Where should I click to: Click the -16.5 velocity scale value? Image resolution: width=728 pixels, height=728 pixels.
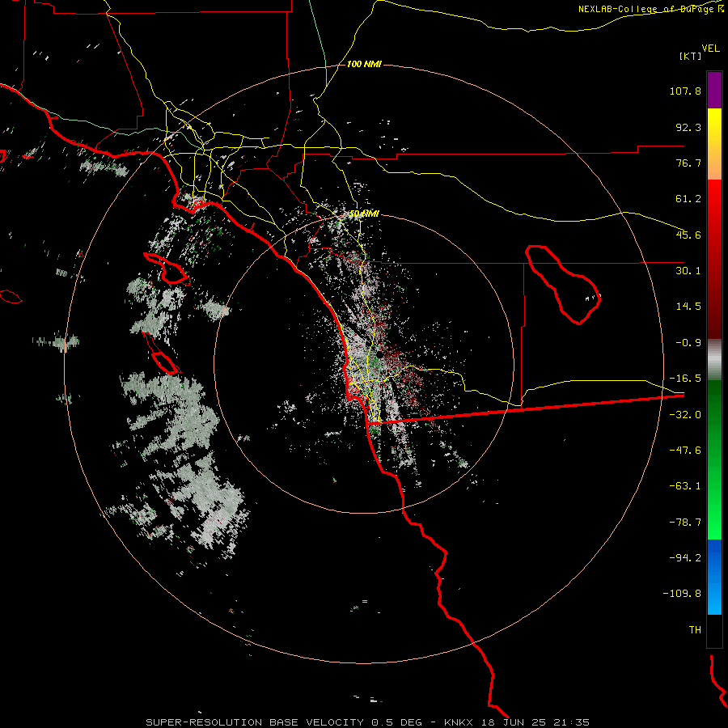coord(685,379)
